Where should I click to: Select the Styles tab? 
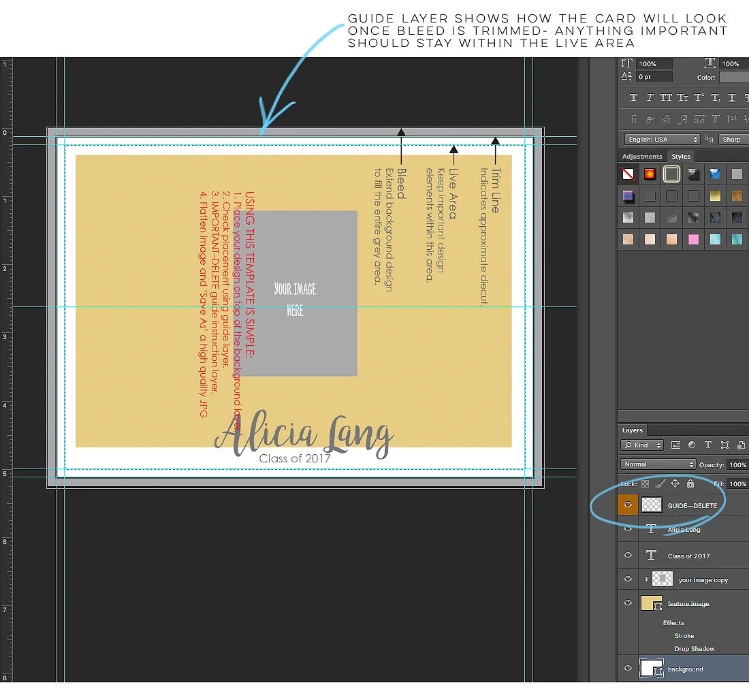coord(681,156)
